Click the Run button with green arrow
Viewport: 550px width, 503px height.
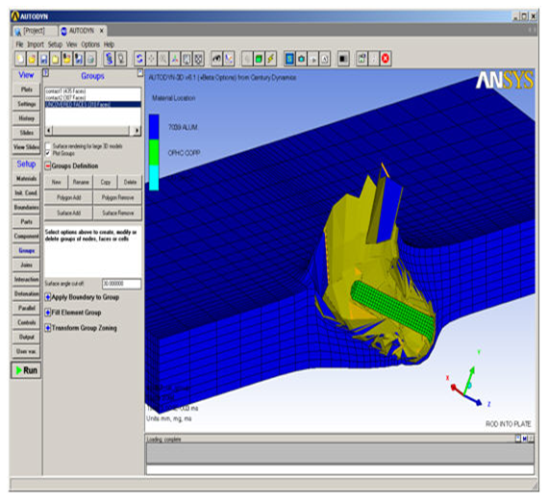tap(26, 370)
